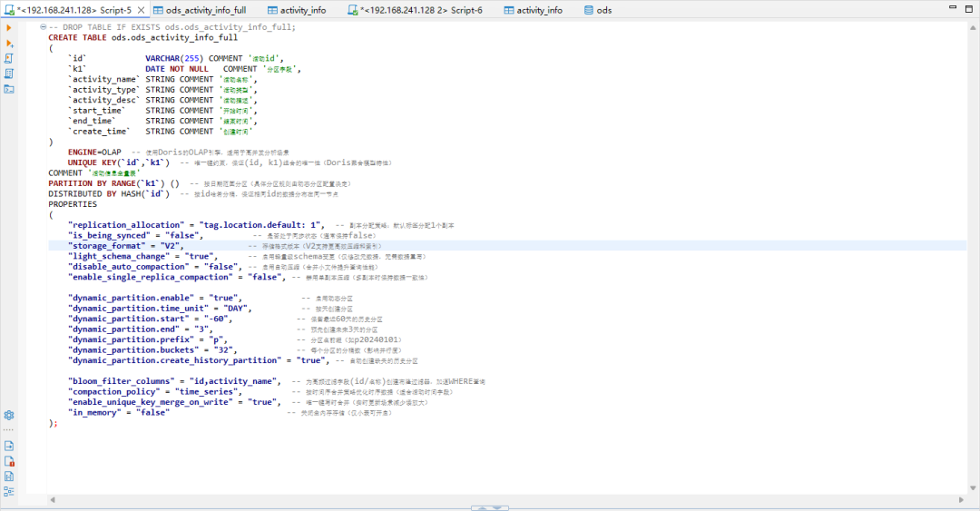Show the output panel icon
The height and width of the screenshot is (511, 980).
(9, 446)
